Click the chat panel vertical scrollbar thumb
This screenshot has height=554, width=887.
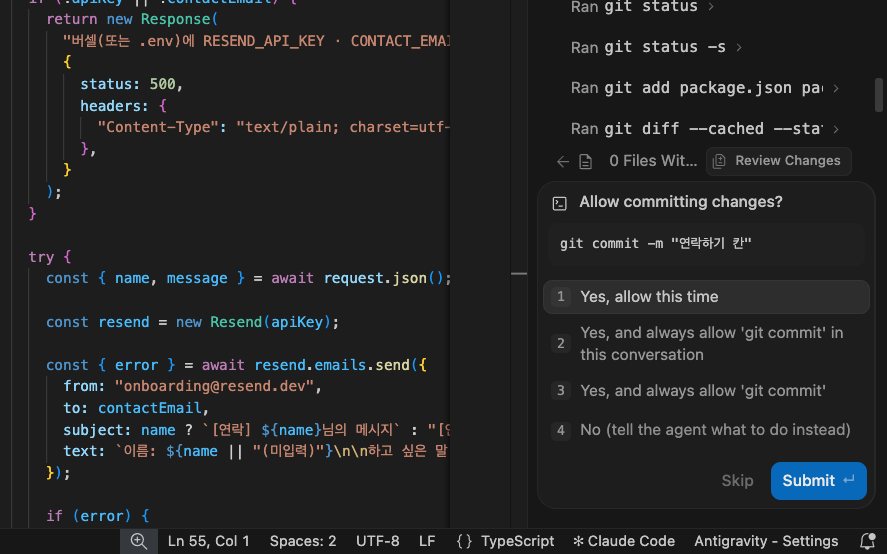(x=878, y=95)
